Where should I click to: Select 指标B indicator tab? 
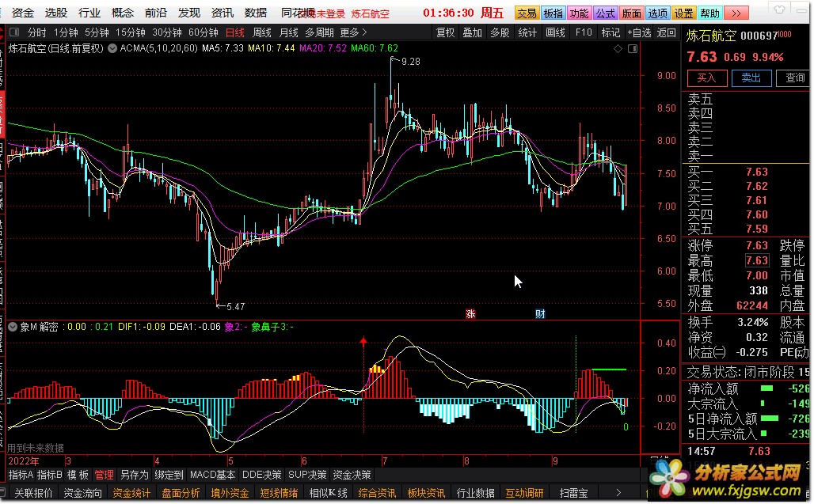click(x=49, y=475)
